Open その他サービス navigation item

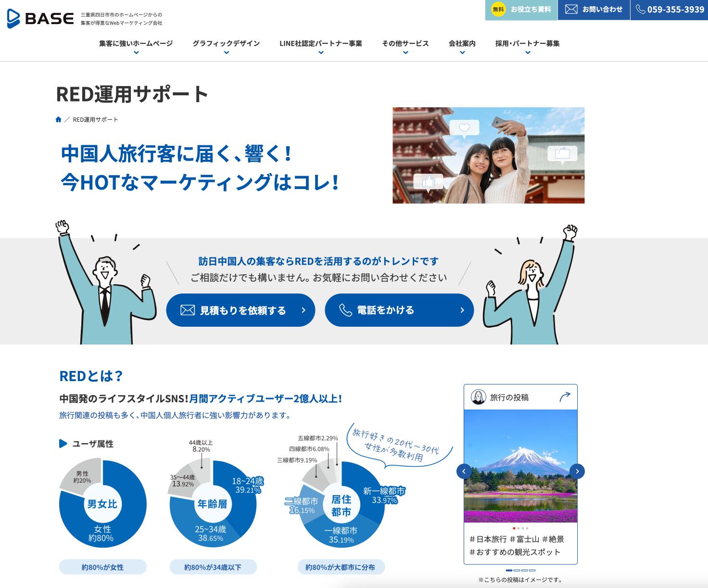point(405,43)
